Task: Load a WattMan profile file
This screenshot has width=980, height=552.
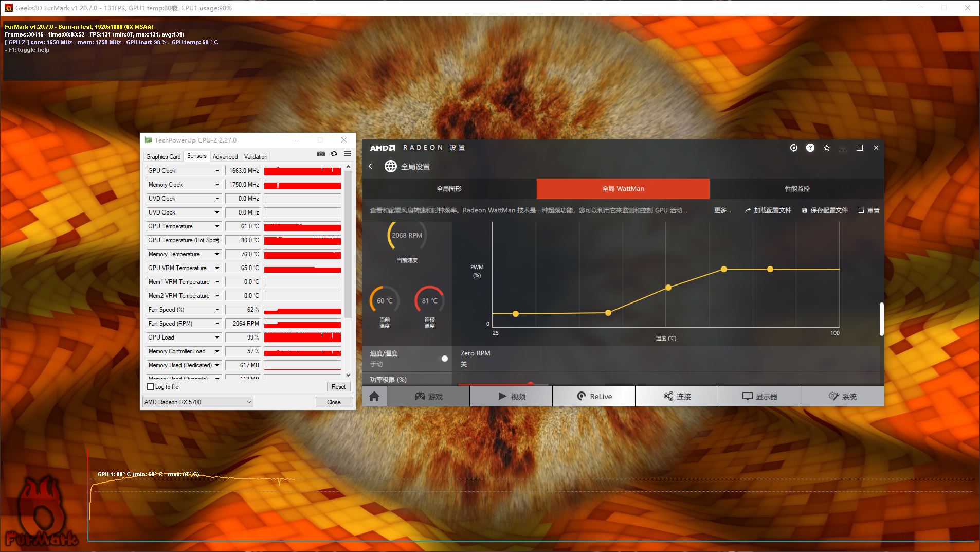Action: [768, 210]
